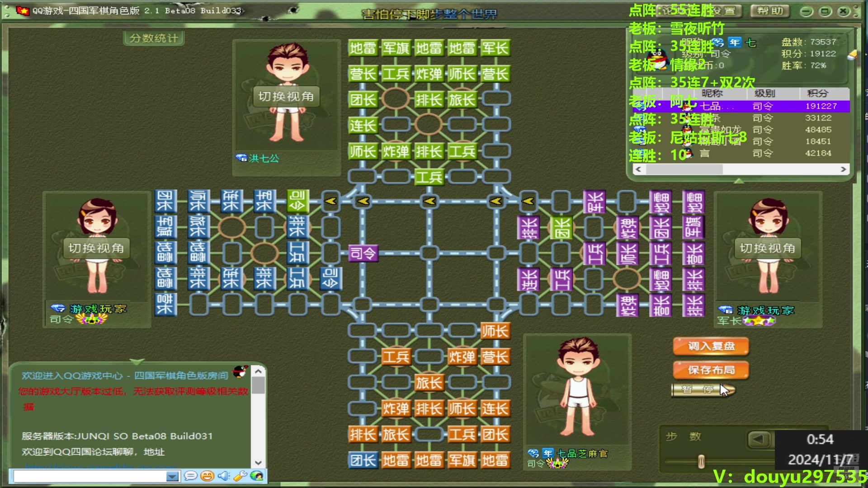This screenshot has height=488, width=868.
Task: Select the green 连长 piece in the top camp
Action: click(363, 125)
